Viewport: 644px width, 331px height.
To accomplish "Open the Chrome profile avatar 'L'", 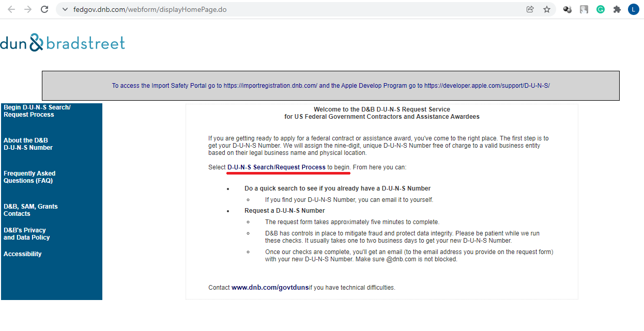I will [633, 9].
